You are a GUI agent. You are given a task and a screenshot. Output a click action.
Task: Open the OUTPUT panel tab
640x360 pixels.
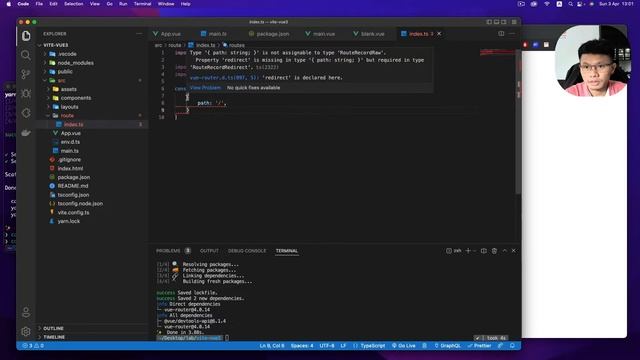[x=209, y=251]
